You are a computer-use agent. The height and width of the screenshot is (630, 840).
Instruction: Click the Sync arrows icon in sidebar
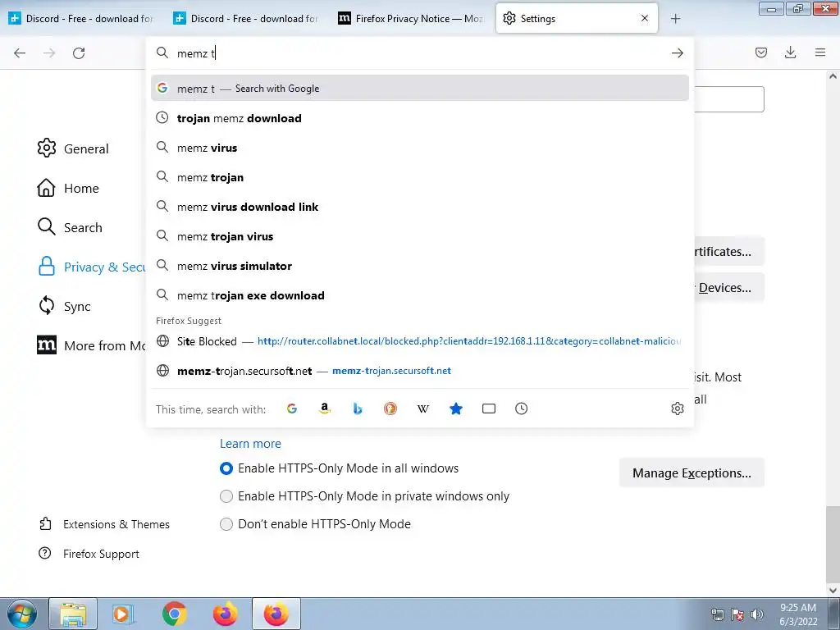(x=47, y=306)
